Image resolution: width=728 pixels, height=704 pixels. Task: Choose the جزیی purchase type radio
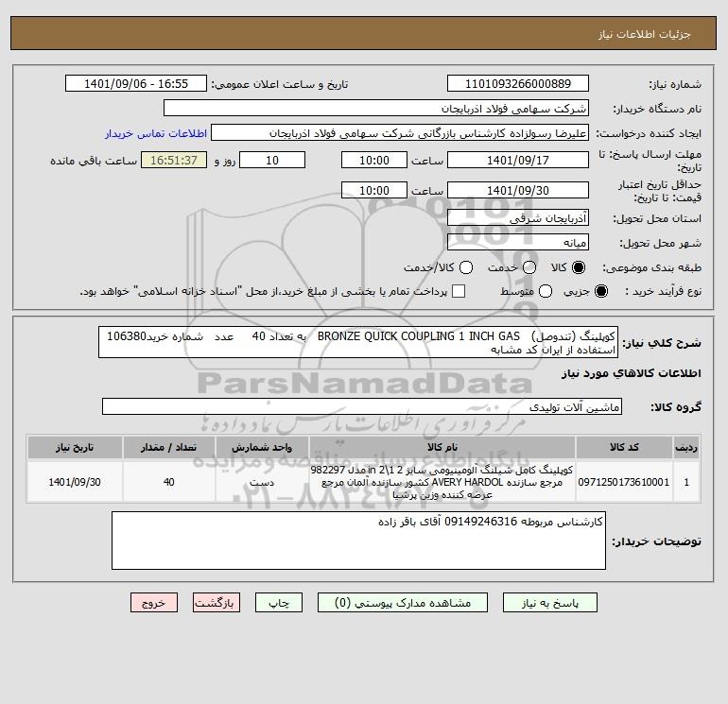(x=600, y=291)
